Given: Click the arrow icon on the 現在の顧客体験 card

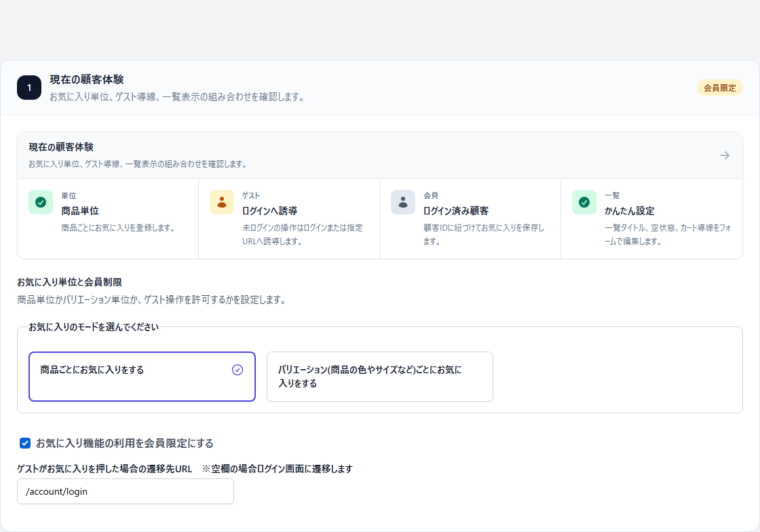Looking at the screenshot, I should (x=725, y=155).
